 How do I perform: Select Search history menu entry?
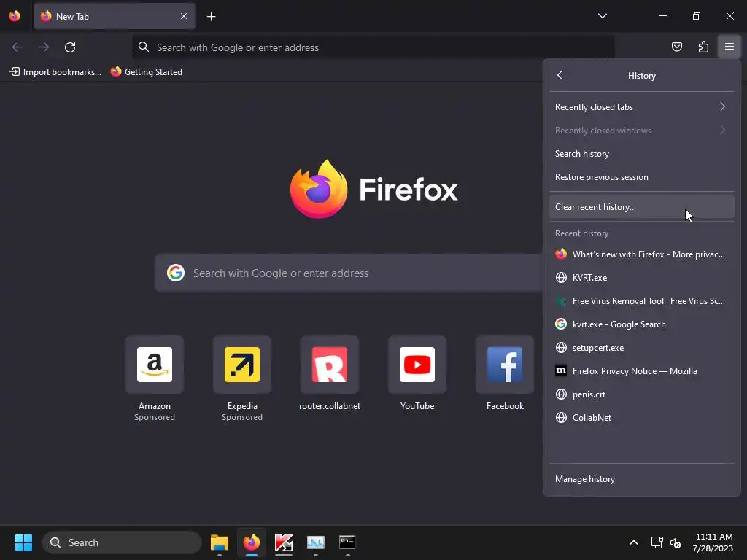point(641,153)
